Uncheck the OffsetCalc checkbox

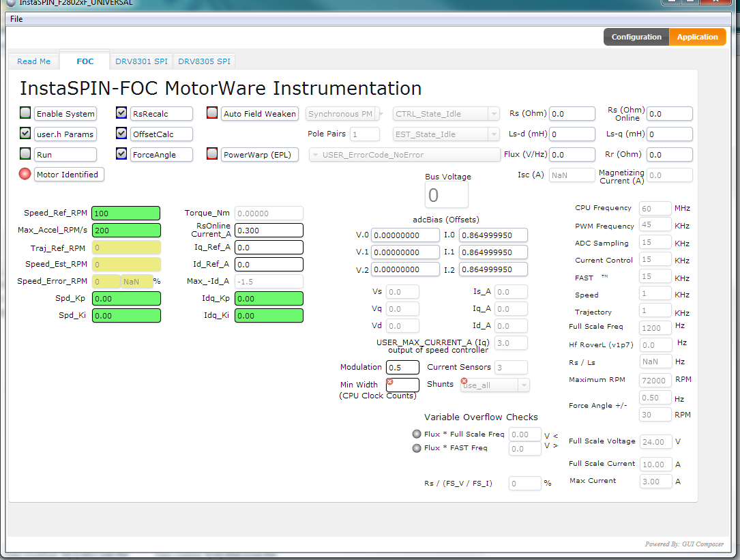(121, 133)
